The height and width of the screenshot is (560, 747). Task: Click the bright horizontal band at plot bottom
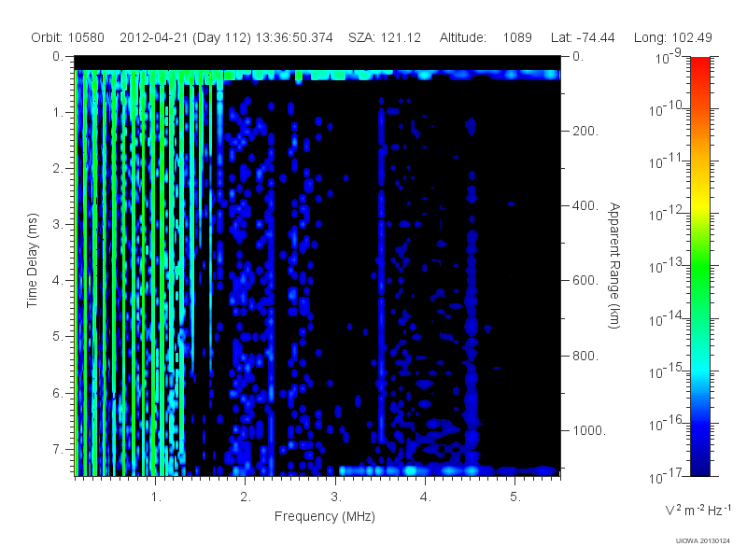(448, 471)
